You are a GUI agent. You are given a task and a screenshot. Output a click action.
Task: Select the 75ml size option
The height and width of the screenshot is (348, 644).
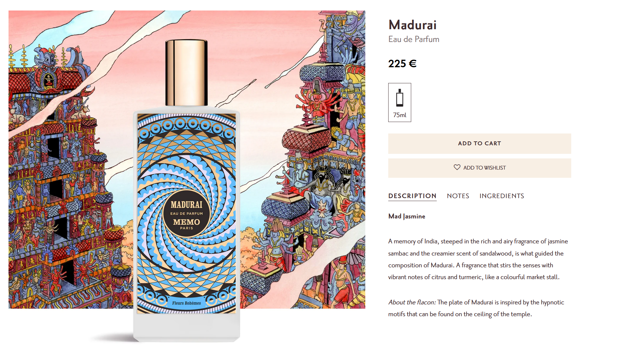399,102
